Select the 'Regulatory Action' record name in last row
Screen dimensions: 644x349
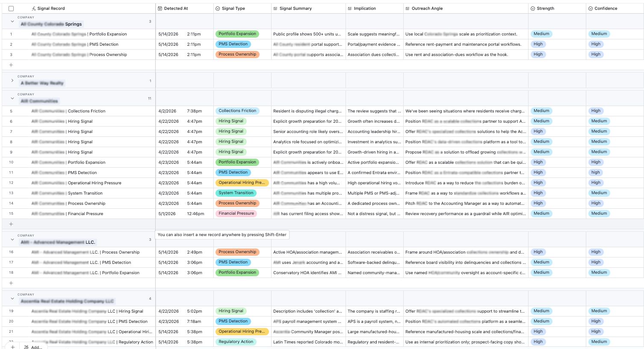click(136, 342)
